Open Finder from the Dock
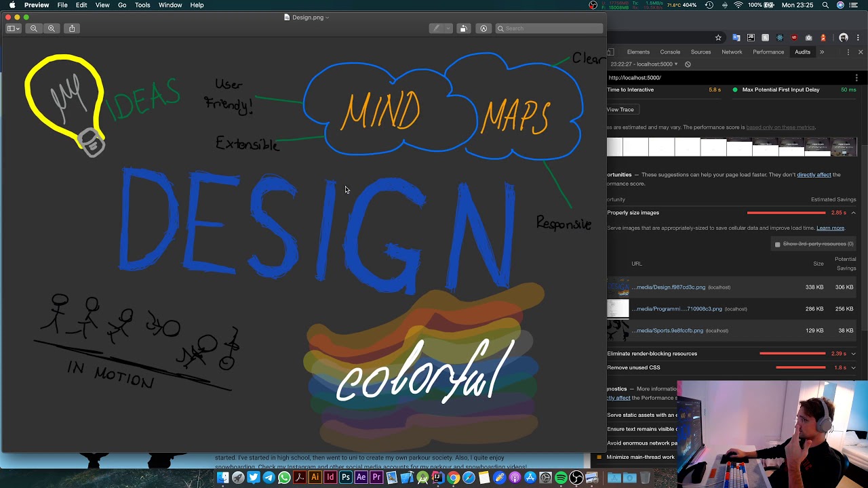The height and width of the screenshot is (488, 868). 223,478
